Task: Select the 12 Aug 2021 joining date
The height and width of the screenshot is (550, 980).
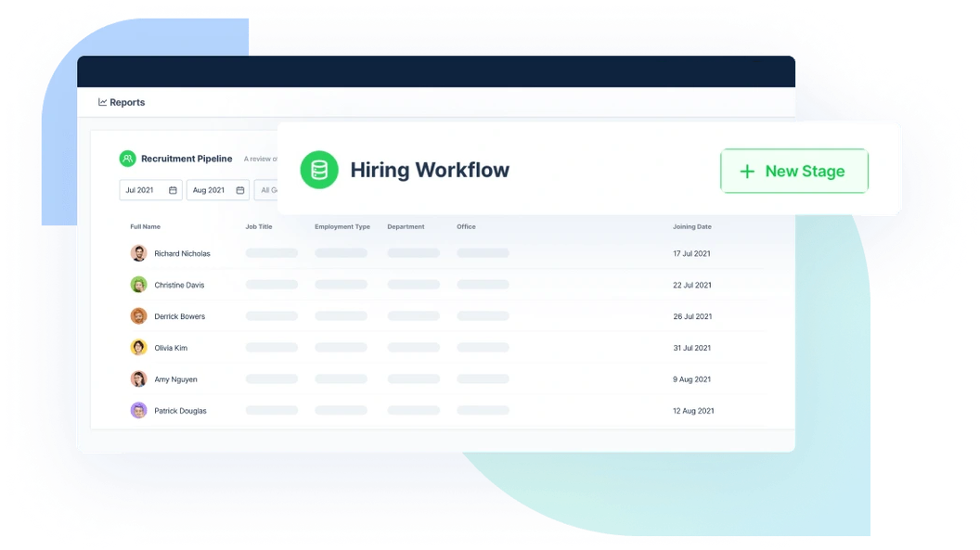Action: 693,410
